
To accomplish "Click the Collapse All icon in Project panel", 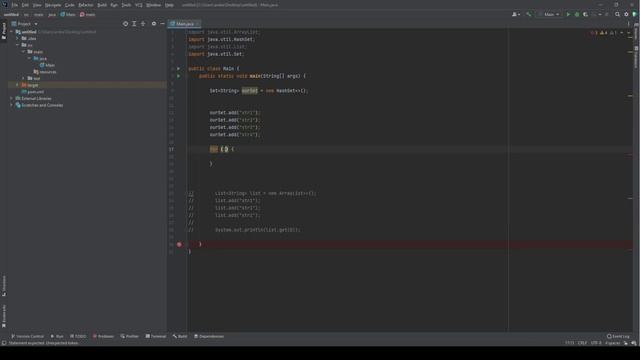I will click(x=143, y=24).
